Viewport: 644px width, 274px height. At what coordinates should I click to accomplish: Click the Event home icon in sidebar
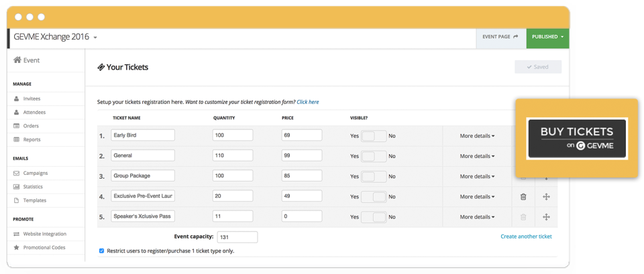(17, 60)
